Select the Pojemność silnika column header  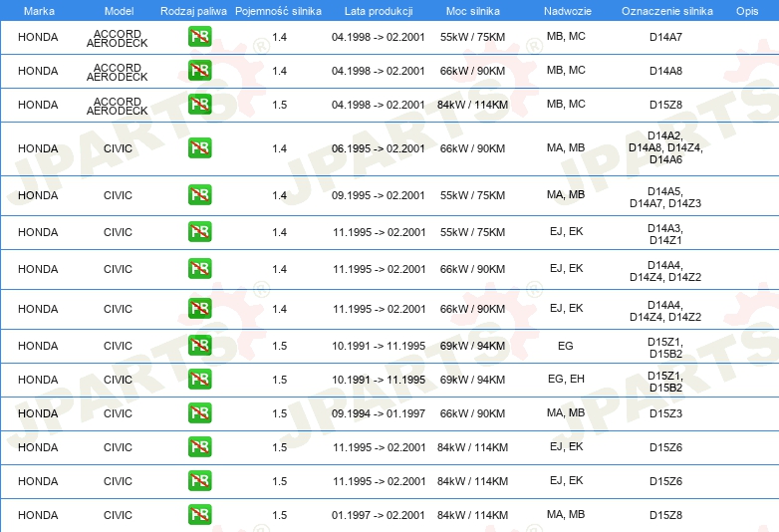278,11
